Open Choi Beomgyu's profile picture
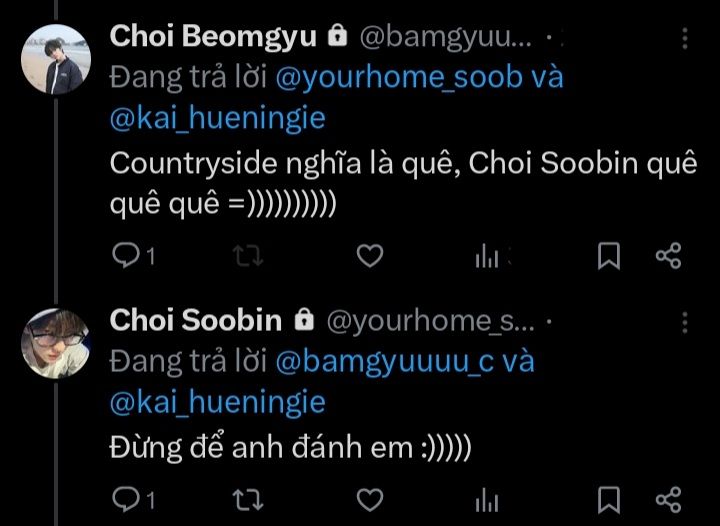Image resolution: width=720 pixels, height=526 pixels. (56, 60)
